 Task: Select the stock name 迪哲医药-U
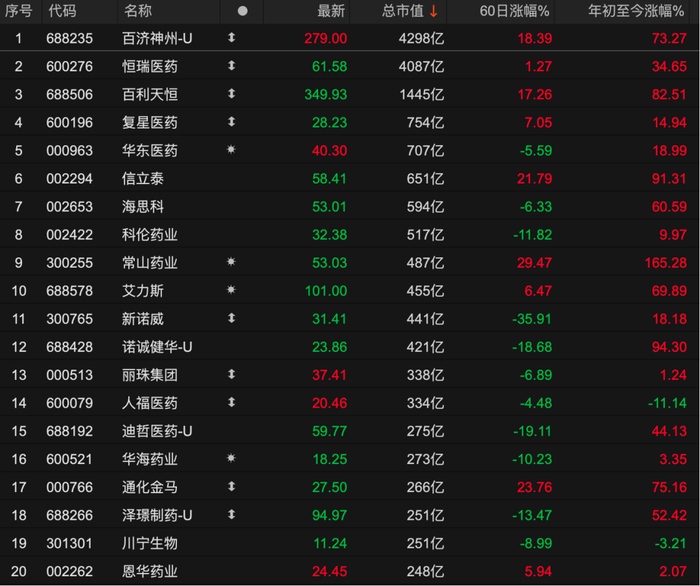point(157,431)
